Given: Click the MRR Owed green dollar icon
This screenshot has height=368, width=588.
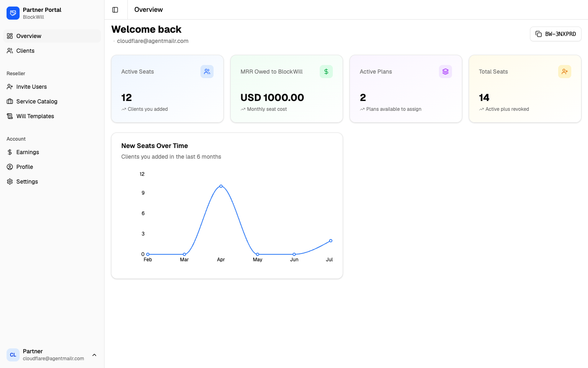Looking at the screenshot, I should click(326, 72).
